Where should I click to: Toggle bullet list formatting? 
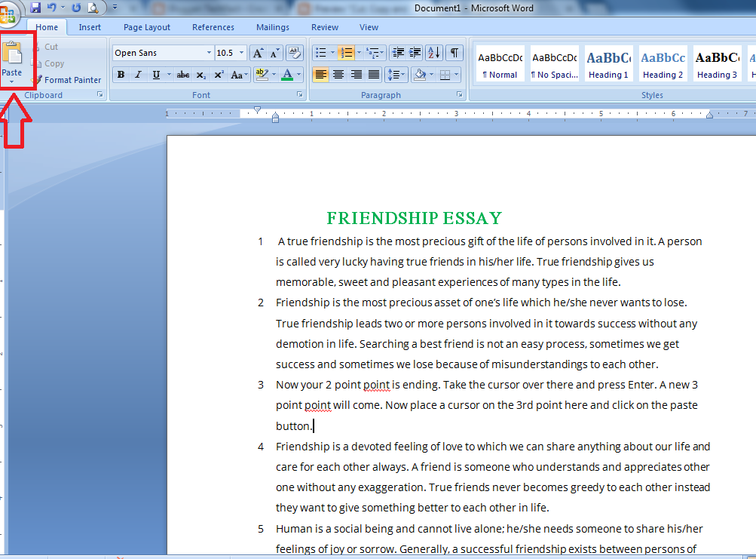tap(320, 52)
